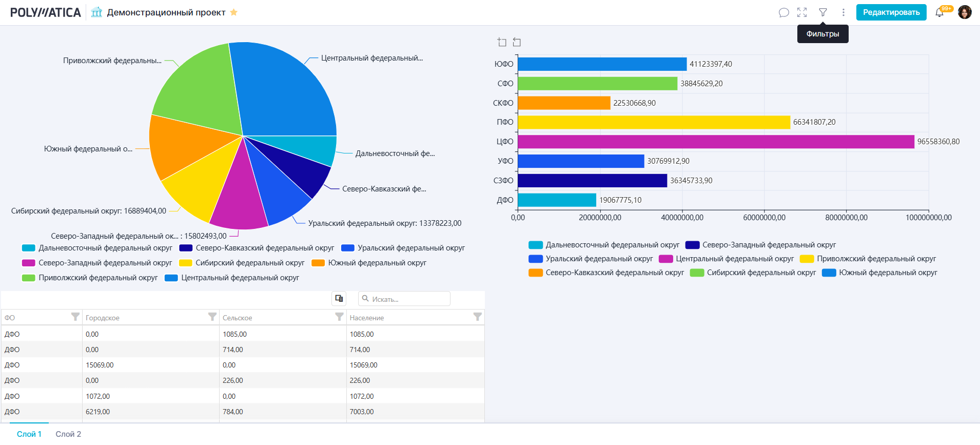The image size is (980, 445).
Task: Open filter for the ФО column
Action: pos(75,317)
